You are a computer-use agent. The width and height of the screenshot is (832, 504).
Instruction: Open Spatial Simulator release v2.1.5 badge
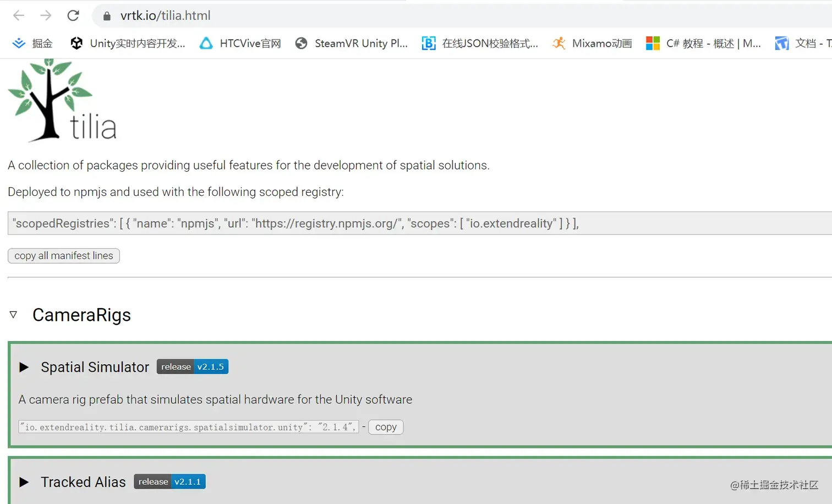(193, 366)
